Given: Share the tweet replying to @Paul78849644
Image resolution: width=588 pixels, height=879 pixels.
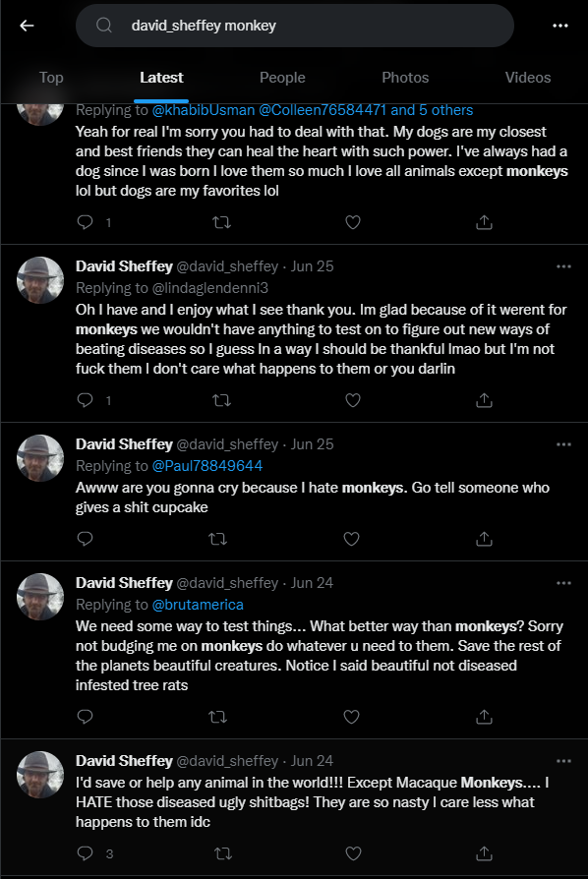Looking at the screenshot, I should (x=484, y=539).
